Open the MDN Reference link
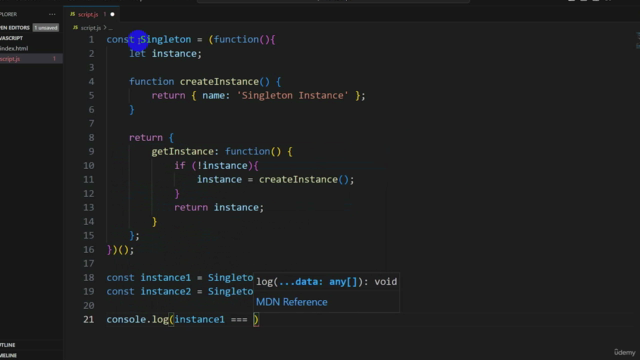640x360 pixels. point(291,302)
